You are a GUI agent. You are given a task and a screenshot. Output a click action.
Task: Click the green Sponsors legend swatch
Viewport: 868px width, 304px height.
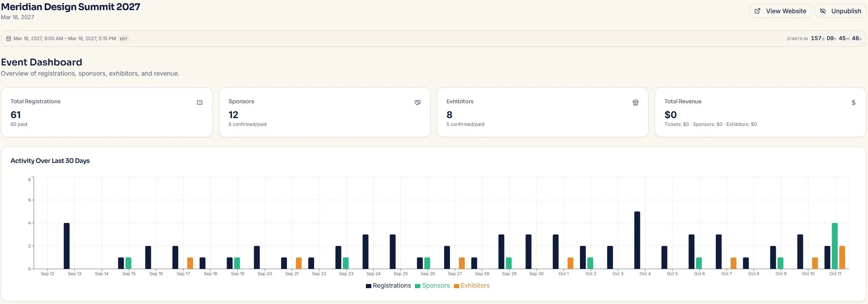[418, 286]
